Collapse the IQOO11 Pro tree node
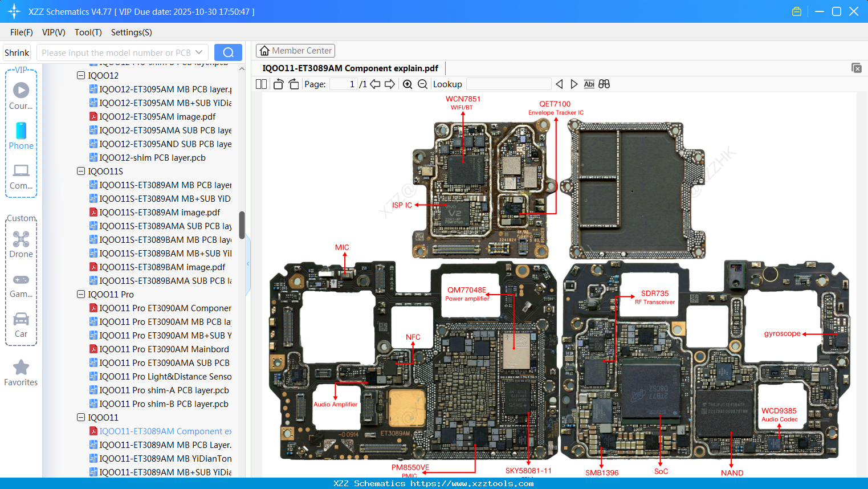 (81, 294)
